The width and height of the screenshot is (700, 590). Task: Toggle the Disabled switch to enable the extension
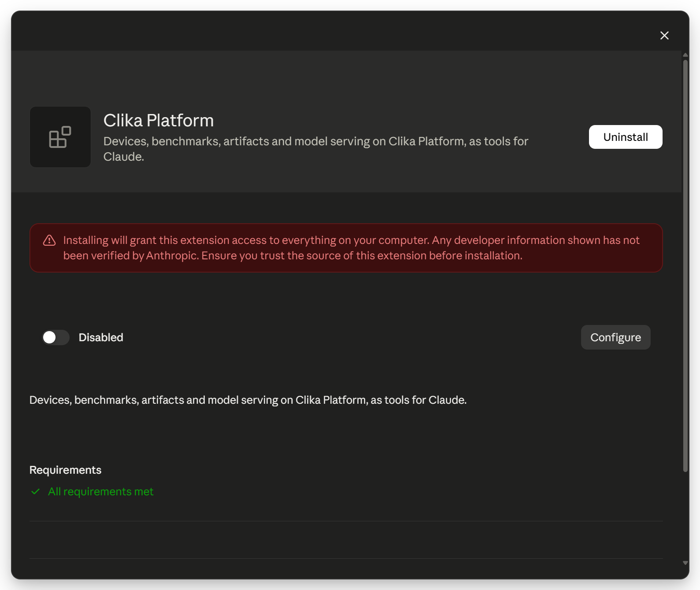(56, 337)
